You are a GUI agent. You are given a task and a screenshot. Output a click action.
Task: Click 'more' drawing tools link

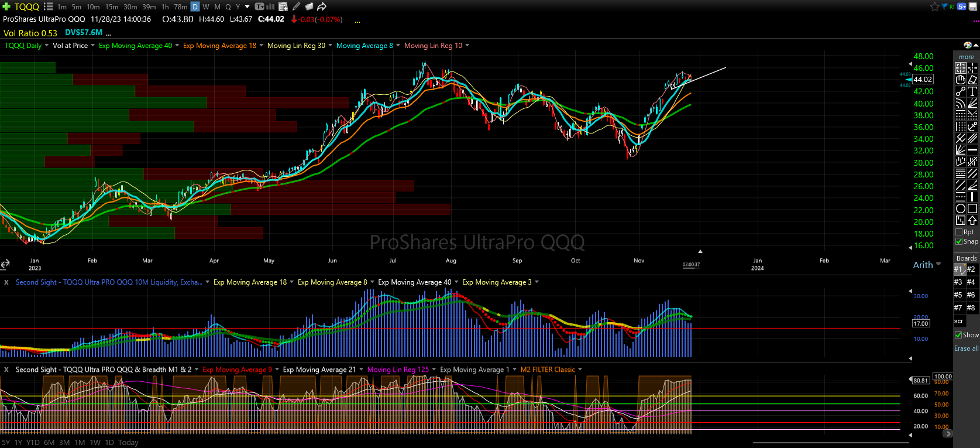tap(966, 57)
